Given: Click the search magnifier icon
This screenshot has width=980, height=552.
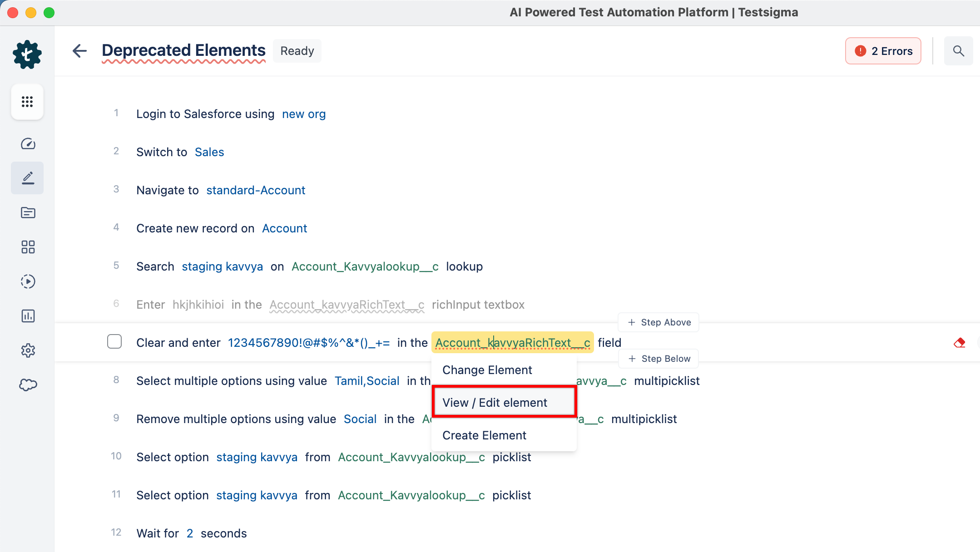Looking at the screenshot, I should click(958, 51).
